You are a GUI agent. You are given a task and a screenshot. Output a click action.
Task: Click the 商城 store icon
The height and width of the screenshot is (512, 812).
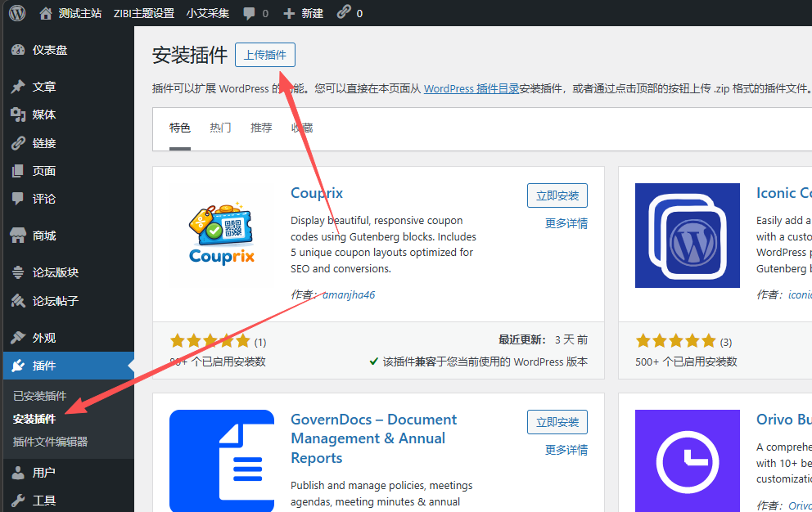(x=18, y=236)
